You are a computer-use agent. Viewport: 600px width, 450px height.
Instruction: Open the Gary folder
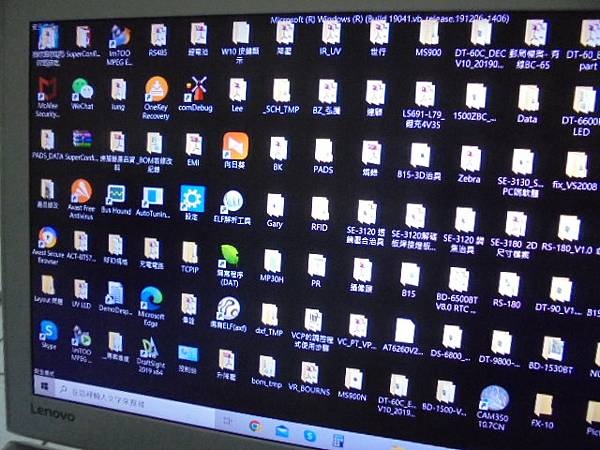(x=275, y=210)
